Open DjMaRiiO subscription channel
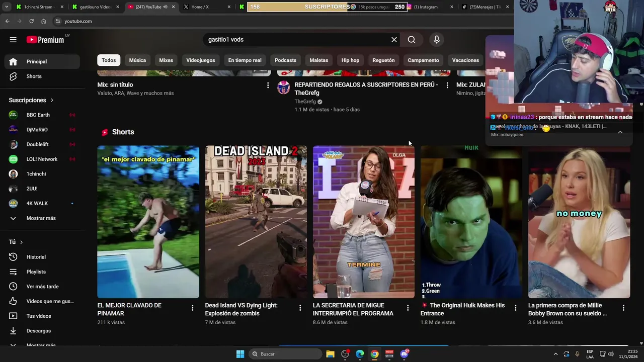The image size is (644, 362). [x=42, y=130]
